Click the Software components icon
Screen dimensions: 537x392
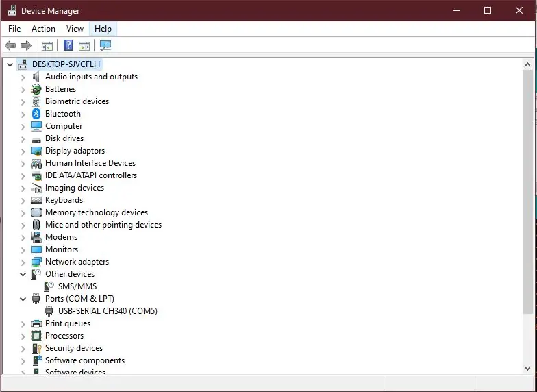37,360
